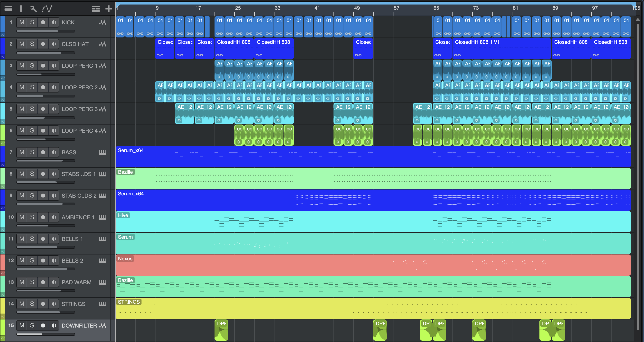Open the inspector info icon
The height and width of the screenshot is (342, 644).
(x=21, y=9)
